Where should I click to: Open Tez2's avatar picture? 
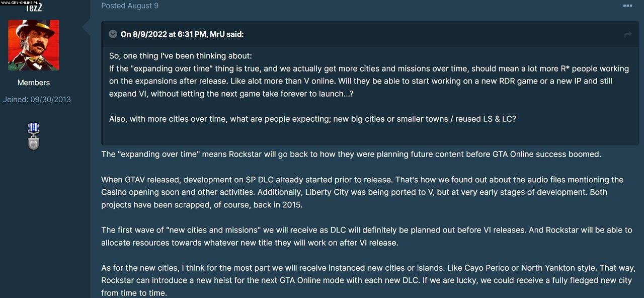(34, 45)
